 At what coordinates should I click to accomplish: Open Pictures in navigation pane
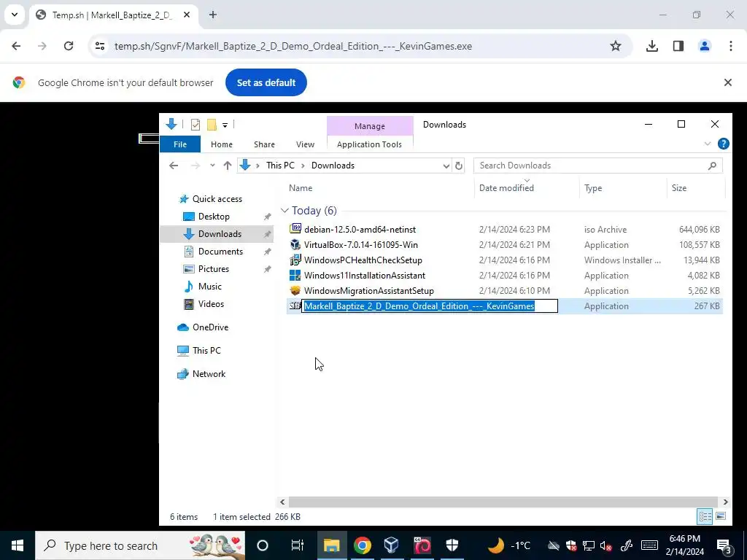click(x=214, y=269)
